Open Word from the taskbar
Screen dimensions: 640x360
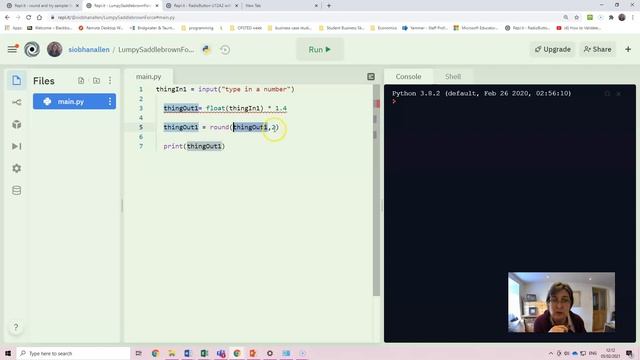click(188, 353)
